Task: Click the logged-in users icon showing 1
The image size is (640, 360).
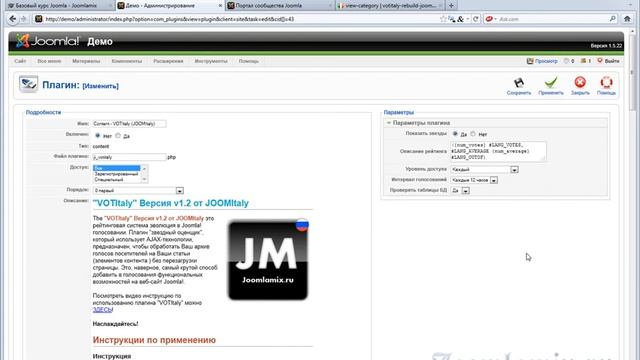Action: (583, 61)
